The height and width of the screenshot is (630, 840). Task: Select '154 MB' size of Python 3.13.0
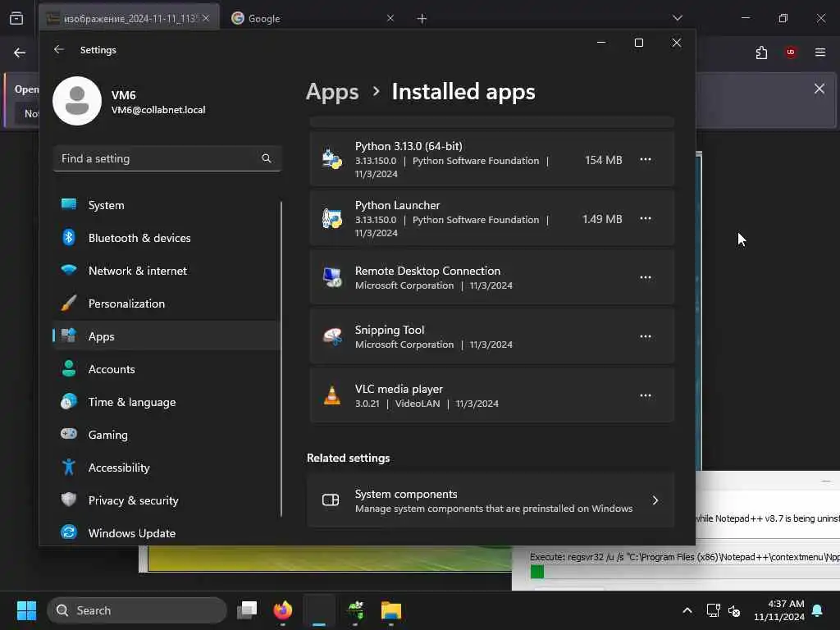603,160
